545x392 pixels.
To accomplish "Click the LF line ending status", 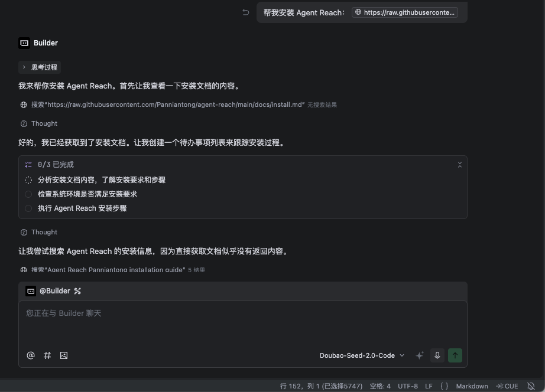I will click(x=429, y=386).
